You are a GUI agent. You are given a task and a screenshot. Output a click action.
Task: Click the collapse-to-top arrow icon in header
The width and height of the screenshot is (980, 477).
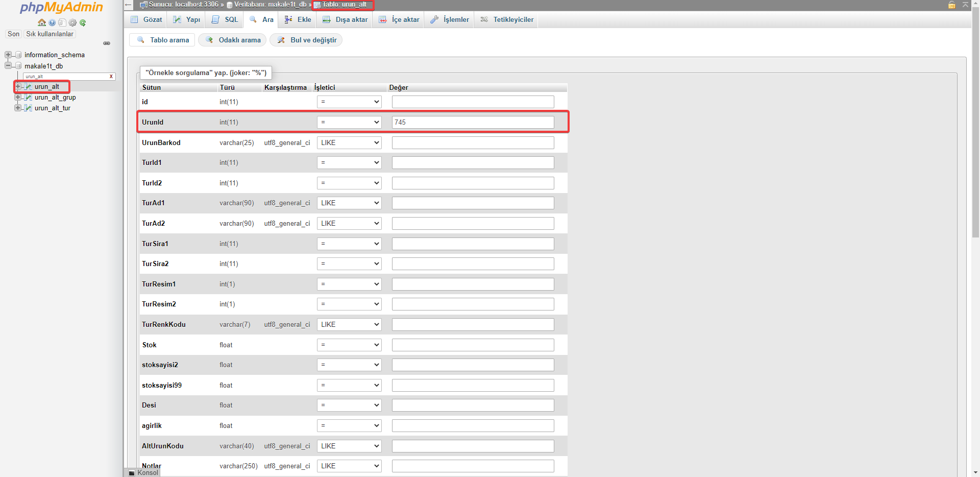coord(965,5)
